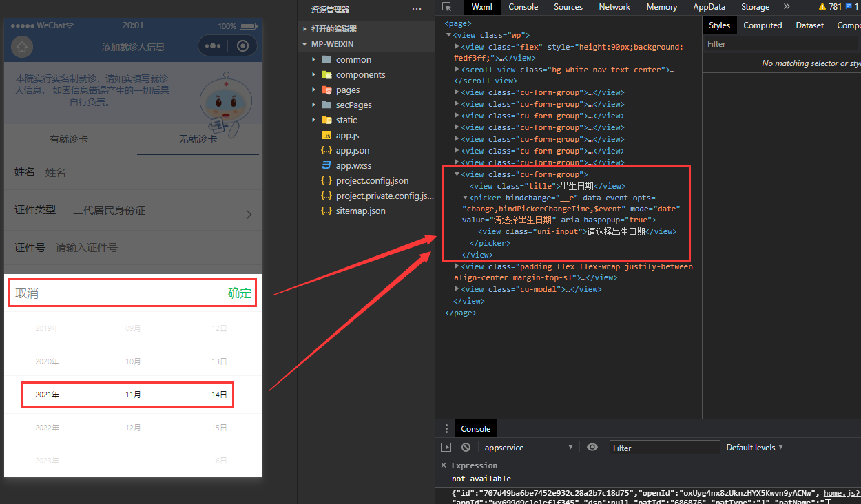Select the Dataset tab
Viewport: 861px width, 504px height.
click(x=810, y=25)
